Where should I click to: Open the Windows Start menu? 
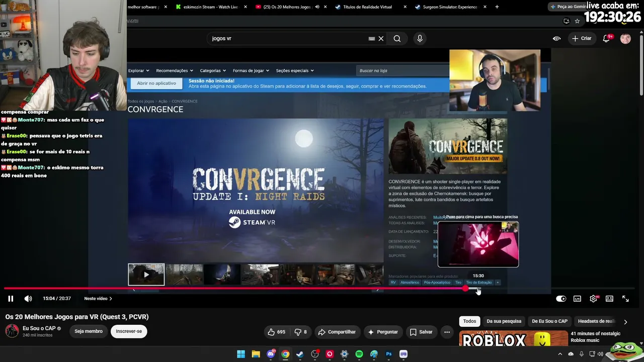tap(241, 354)
